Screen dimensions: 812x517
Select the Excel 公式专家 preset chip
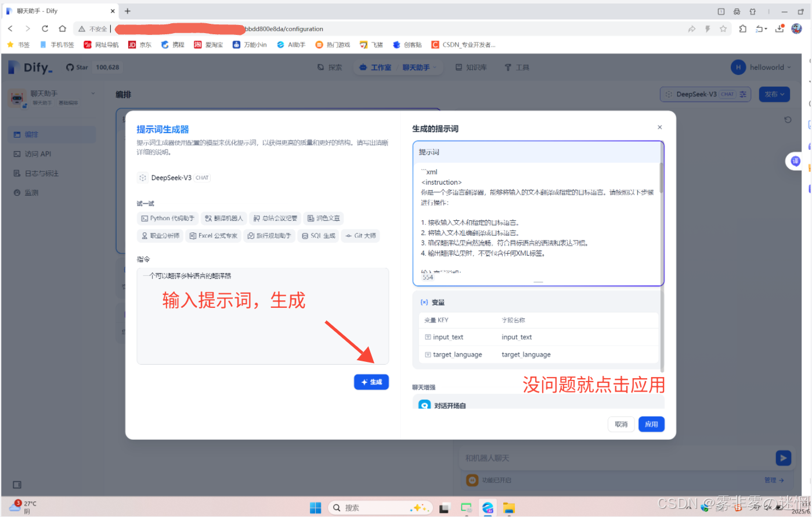pos(213,236)
